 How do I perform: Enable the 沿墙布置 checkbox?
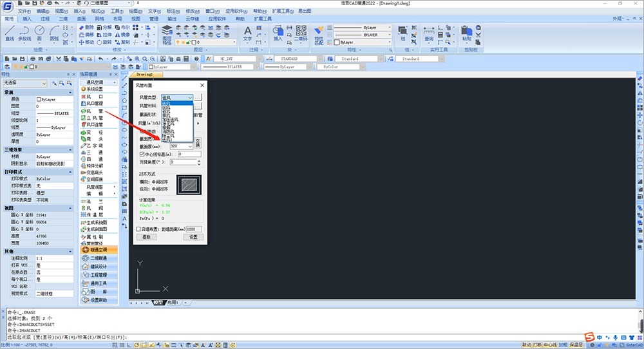coord(139,229)
